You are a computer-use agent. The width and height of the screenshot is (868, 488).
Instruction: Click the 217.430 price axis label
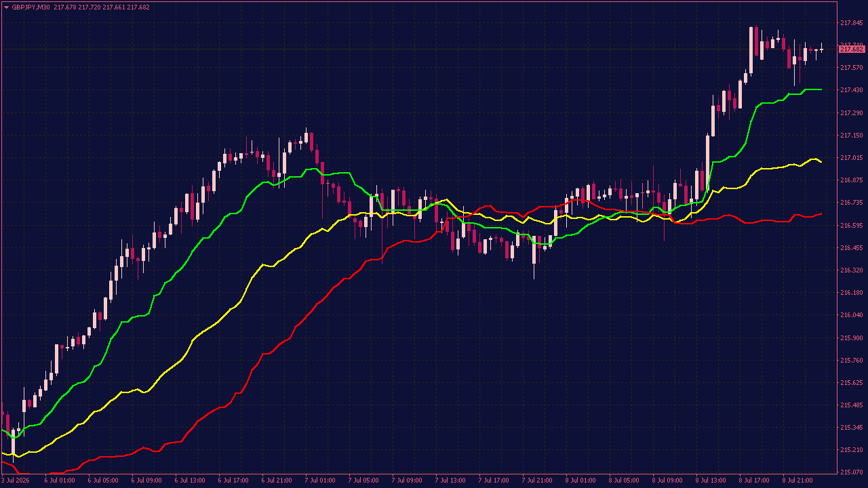point(851,90)
